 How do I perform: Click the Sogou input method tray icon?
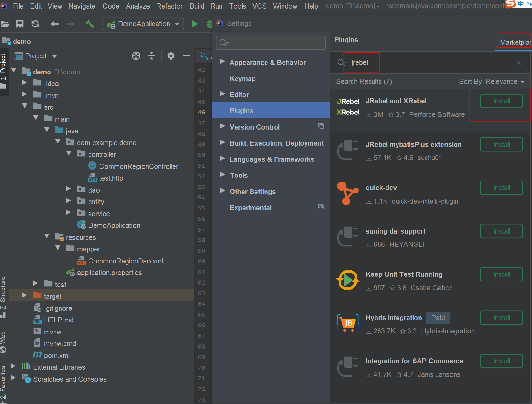coord(511,3)
